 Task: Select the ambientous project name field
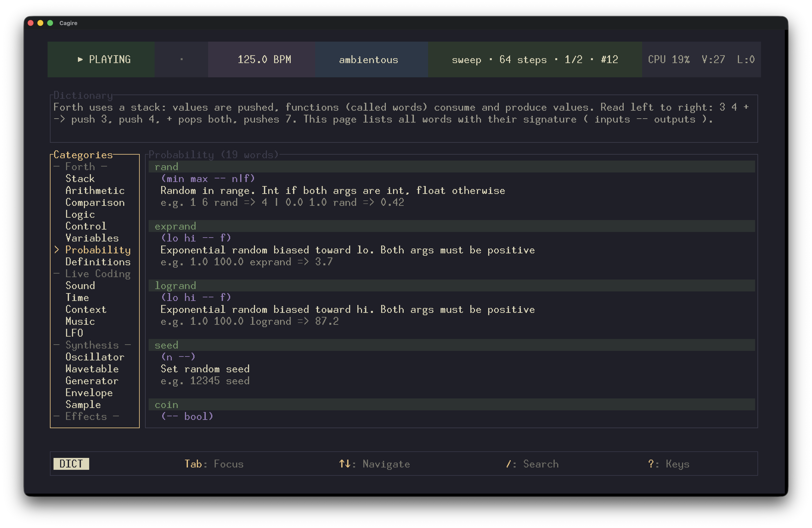(x=368, y=60)
